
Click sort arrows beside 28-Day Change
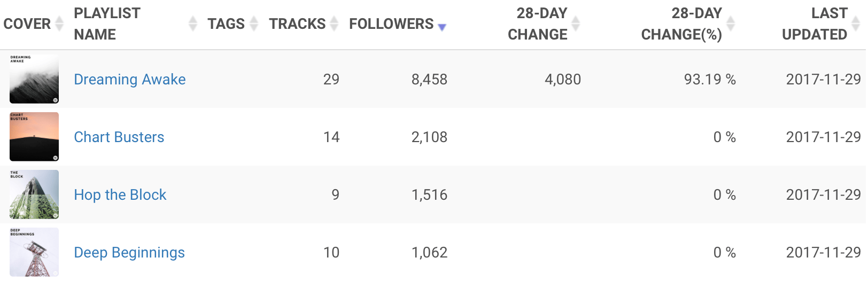tap(576, 24)
